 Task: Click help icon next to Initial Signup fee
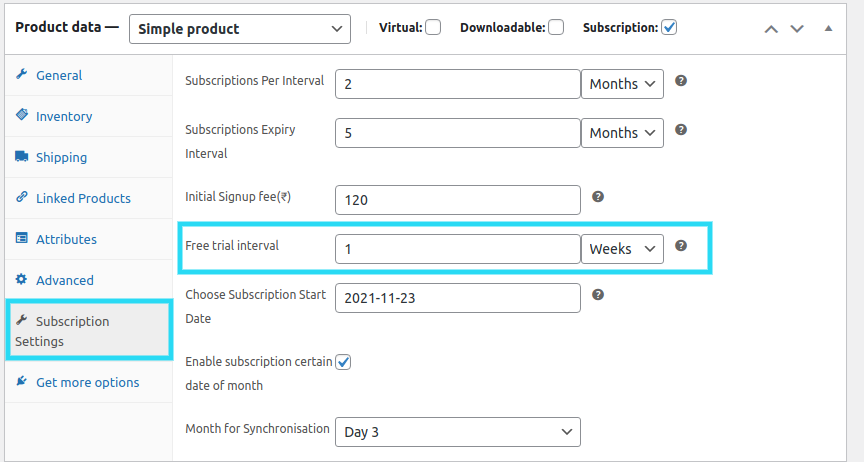click(598, 197)
